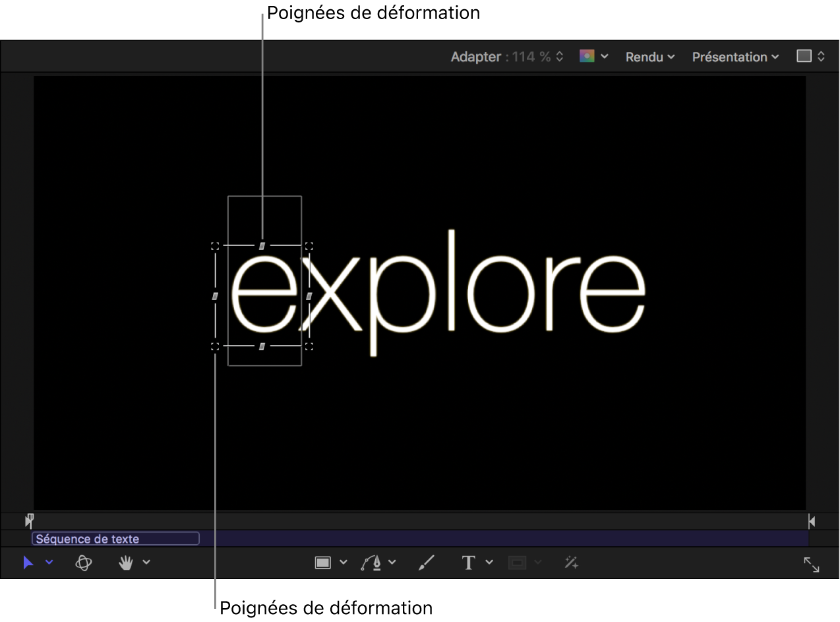Click the bottom-left corner handle
Screen dimensions: 840x622
click(215, 346)
